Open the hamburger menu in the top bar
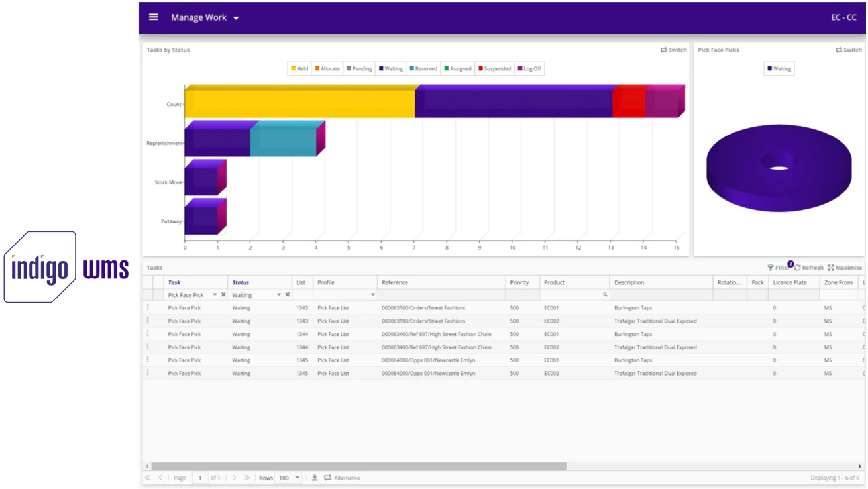 [153, 17]
